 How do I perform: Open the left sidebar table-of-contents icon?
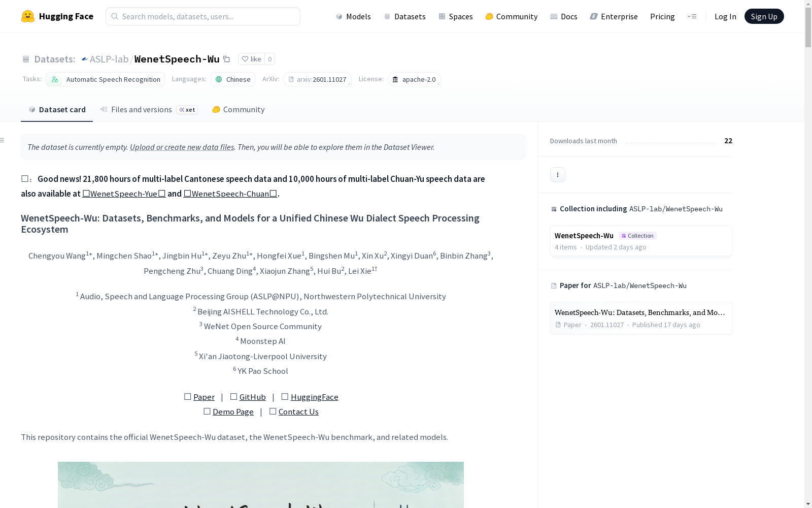[3, 140]
